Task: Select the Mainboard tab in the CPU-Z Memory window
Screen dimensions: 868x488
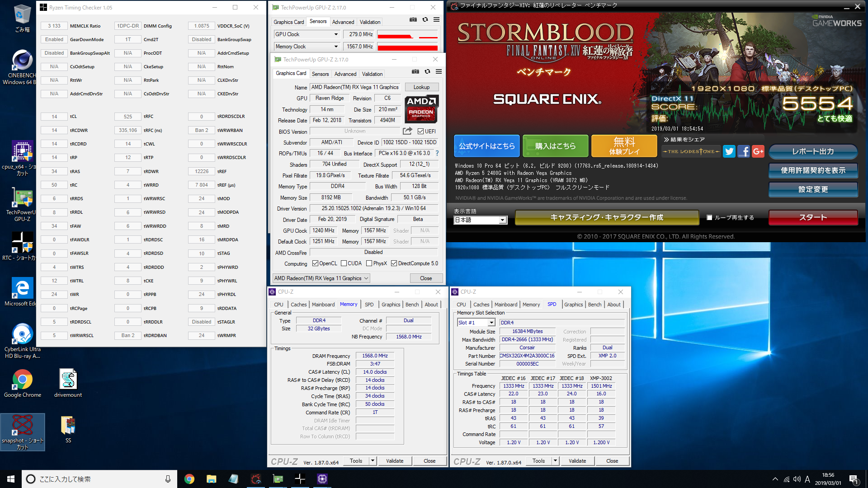Action: [x=323, y=305]
